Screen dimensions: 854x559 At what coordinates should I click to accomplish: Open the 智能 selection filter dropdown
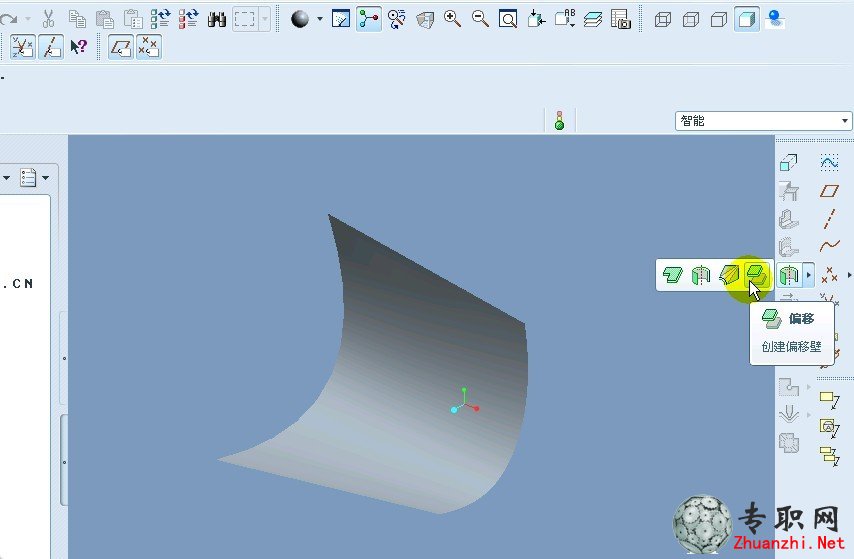(x=764, y=120)
